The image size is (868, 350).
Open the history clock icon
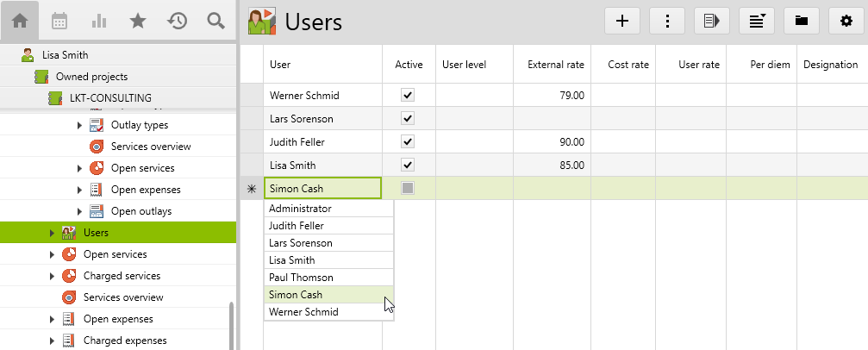pos(177,22)
